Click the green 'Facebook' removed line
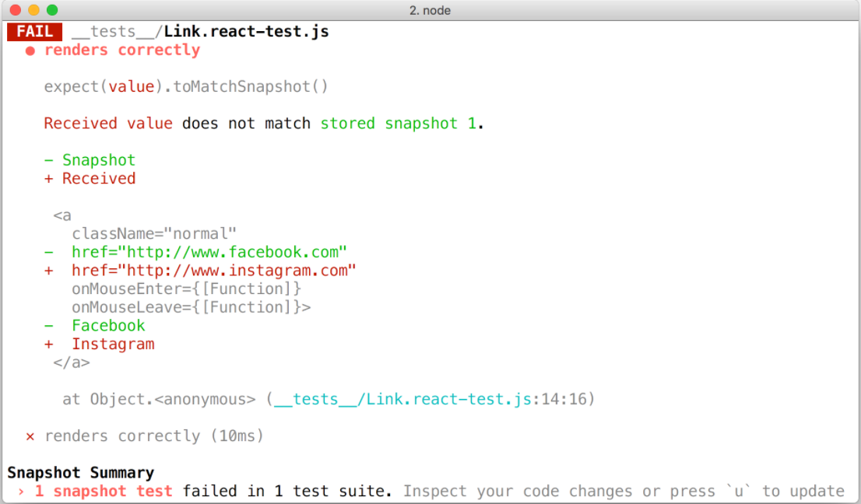The width and height of the screenshot is (861, 504). pos(94,326)
